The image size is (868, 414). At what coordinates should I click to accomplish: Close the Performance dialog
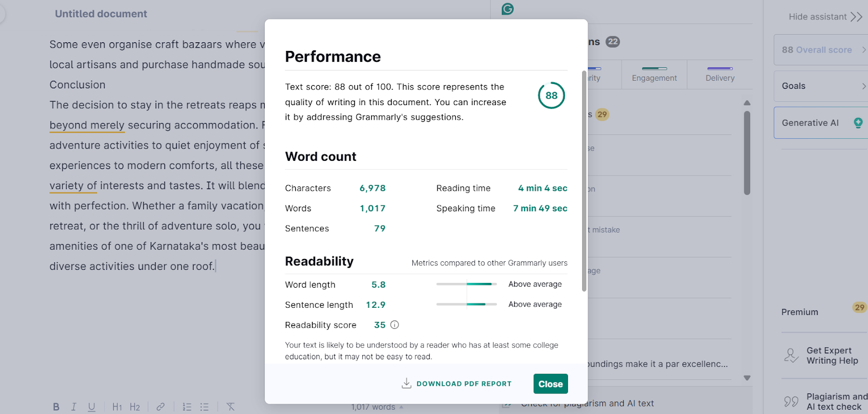[x=551, y=384]
